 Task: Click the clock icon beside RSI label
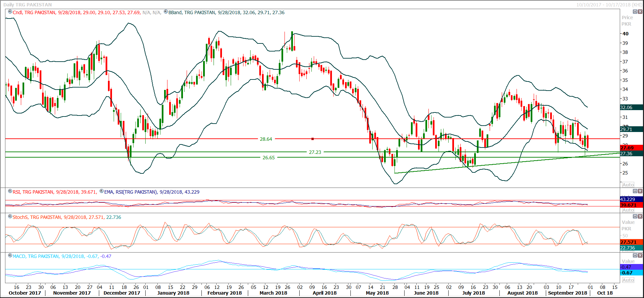10,191
